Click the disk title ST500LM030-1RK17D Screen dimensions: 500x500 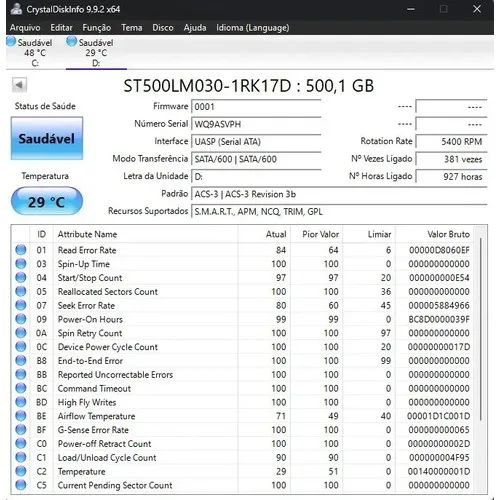point(248,86)
